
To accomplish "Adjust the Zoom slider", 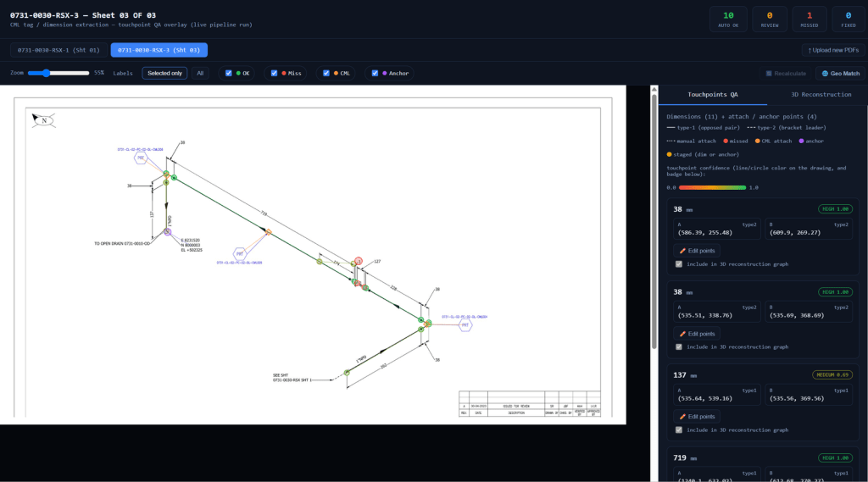I will pyautogui.click(x=58, y=73).
